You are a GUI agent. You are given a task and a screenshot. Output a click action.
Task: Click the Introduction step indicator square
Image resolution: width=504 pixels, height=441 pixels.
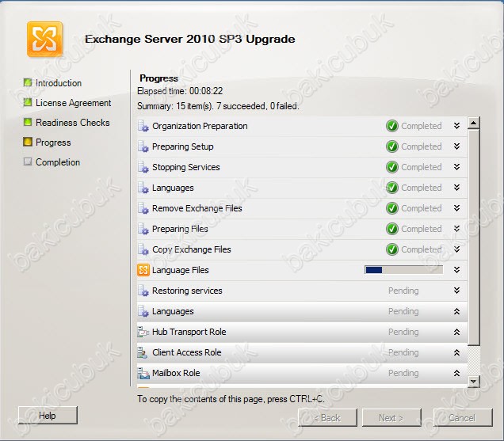(x=28, y=82)
